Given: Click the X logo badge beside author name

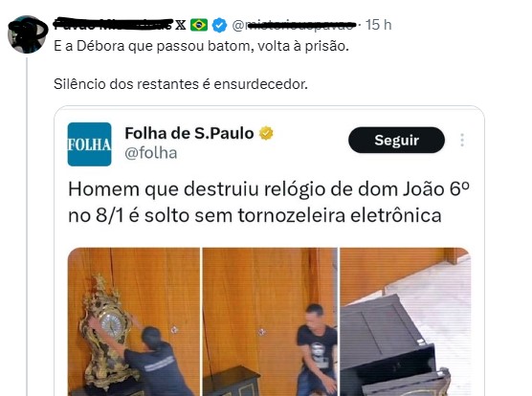Looking at the screenshot, I should tap(181, 25).
